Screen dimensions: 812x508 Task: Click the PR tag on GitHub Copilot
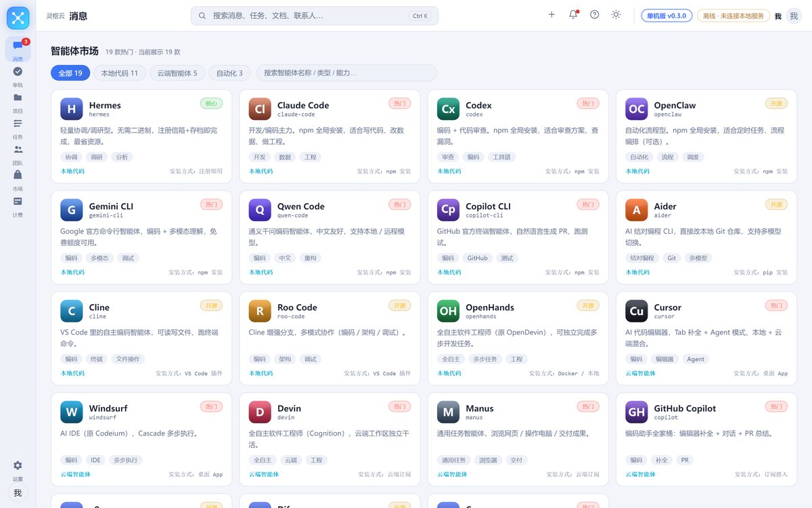click(685, 460)
